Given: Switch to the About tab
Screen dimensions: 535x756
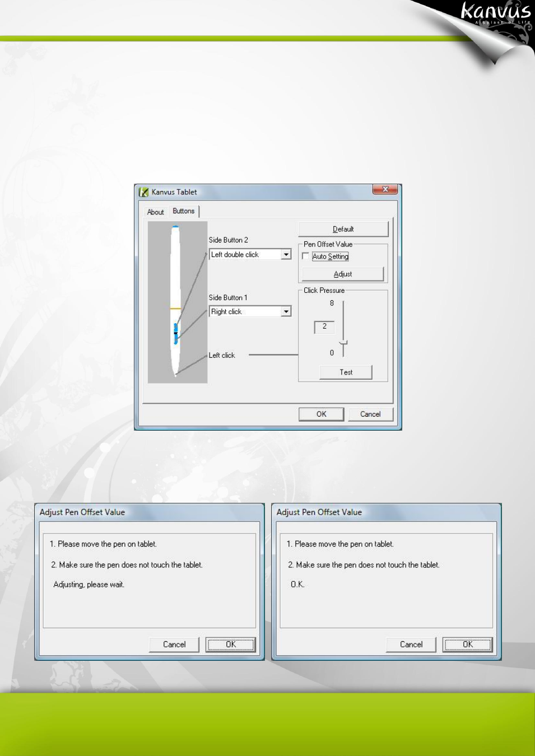Looking at the screenshot, I should point(155,212).
